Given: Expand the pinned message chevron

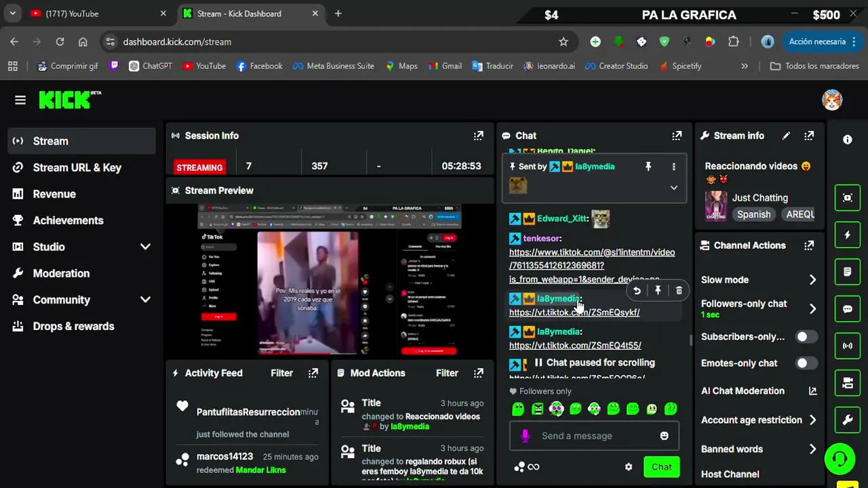Looking at the screenshot, I should coord(673,188).
